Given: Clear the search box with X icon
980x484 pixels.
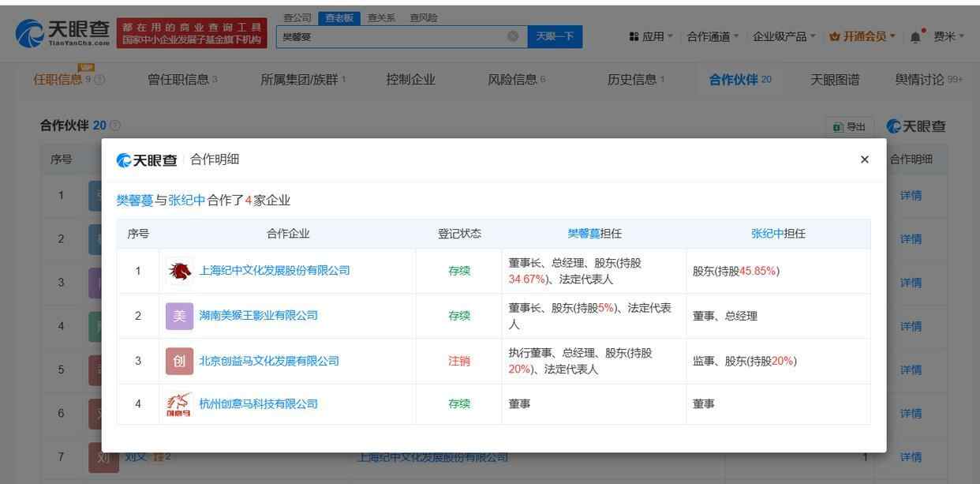Looking at the screenshot, I should pyautogui.click(x=513, y=36).
